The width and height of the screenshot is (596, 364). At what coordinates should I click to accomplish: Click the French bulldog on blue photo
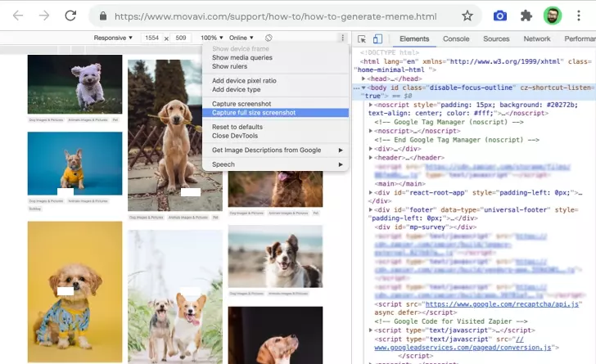74,164
